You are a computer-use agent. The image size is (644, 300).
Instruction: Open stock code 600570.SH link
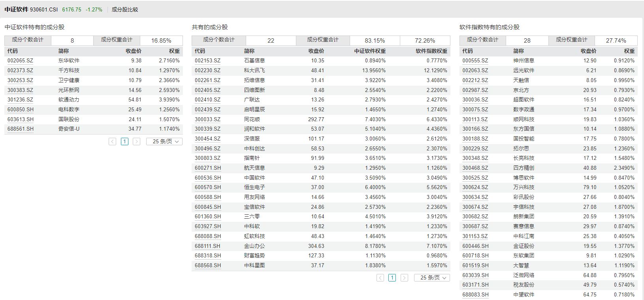(208, 187)
